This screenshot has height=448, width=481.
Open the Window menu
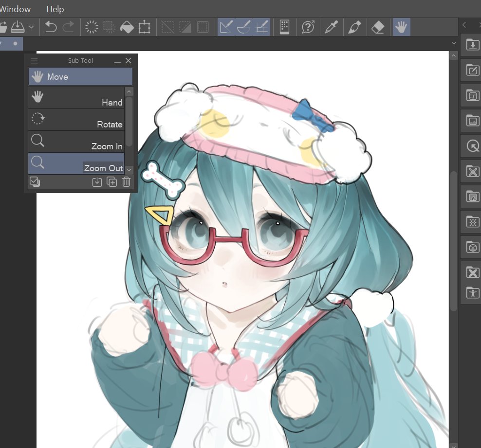click(x=15, y=9)
